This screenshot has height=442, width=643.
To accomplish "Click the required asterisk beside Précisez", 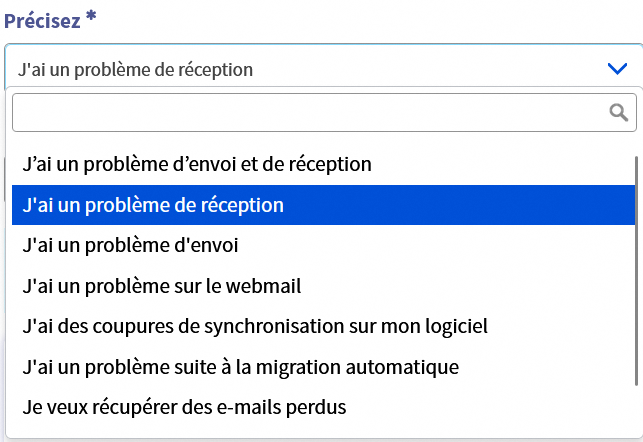I will coord(91,19).
